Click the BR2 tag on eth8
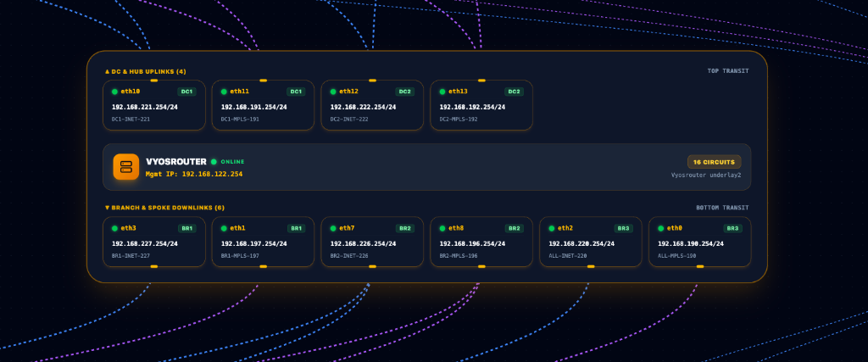Image resolution: width=868 pixels, height=362 pixels. 515,228
